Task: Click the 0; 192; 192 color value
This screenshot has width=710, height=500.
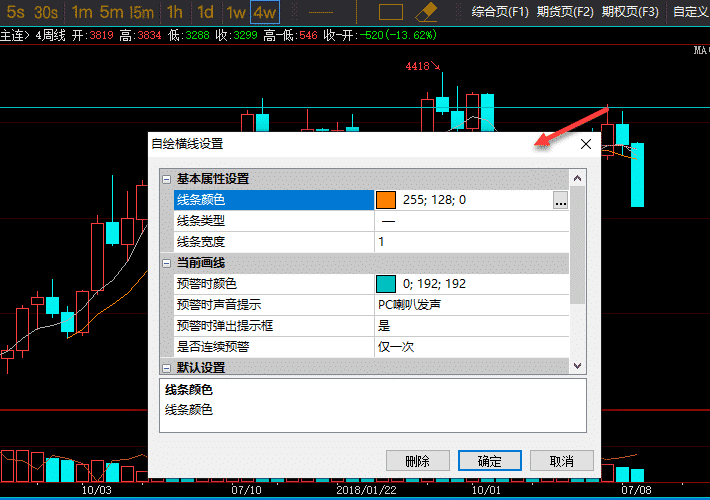Action: (x=434, y=284)
